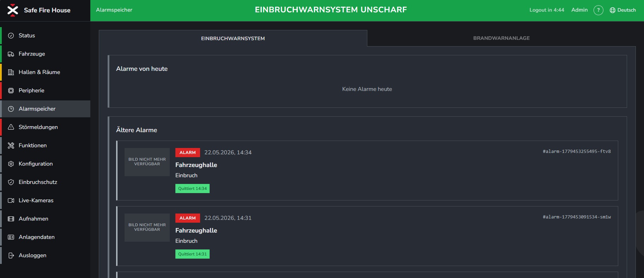Click the Konfiguration gear icon
The image size is (644, 278).
[11, 164]
